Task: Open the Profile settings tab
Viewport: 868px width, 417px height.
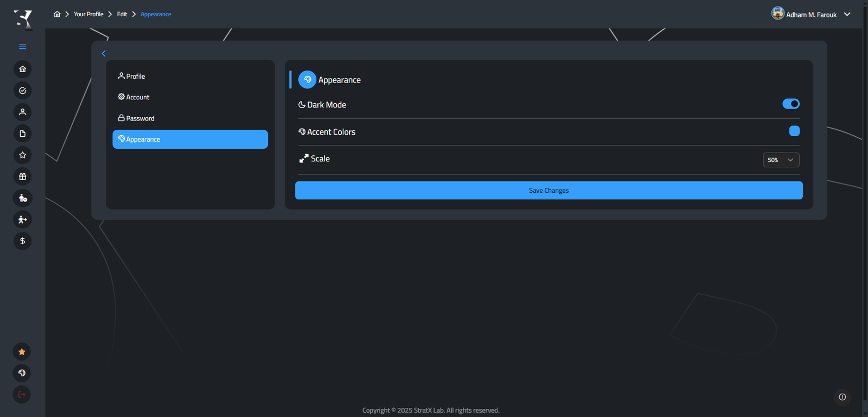Action: coord(135,77)
